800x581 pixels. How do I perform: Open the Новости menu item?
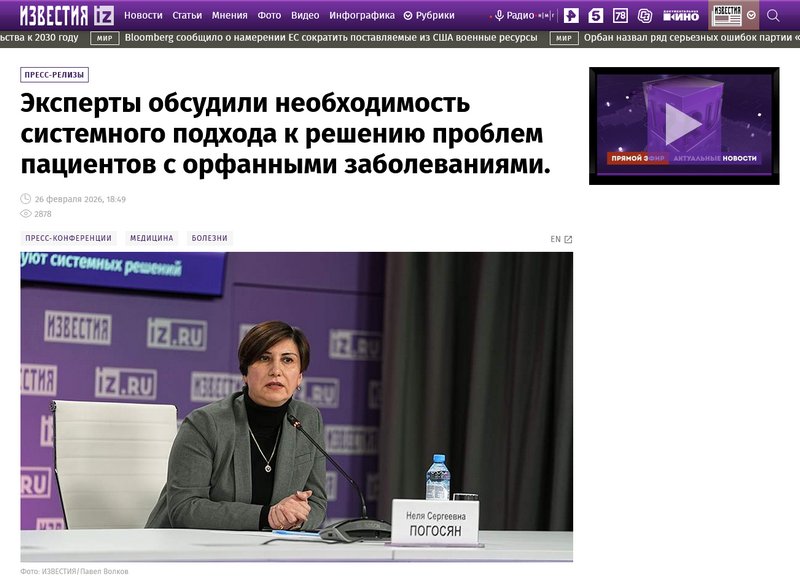[143, 16]
